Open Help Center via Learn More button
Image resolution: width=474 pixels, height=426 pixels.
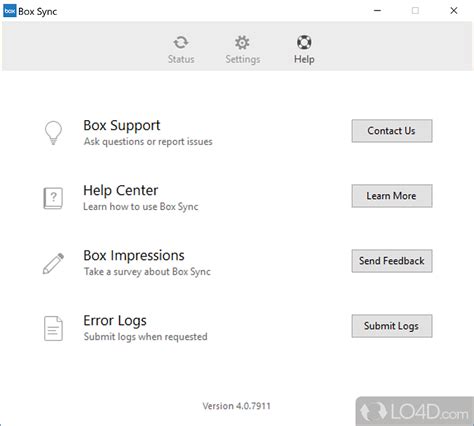392,196
